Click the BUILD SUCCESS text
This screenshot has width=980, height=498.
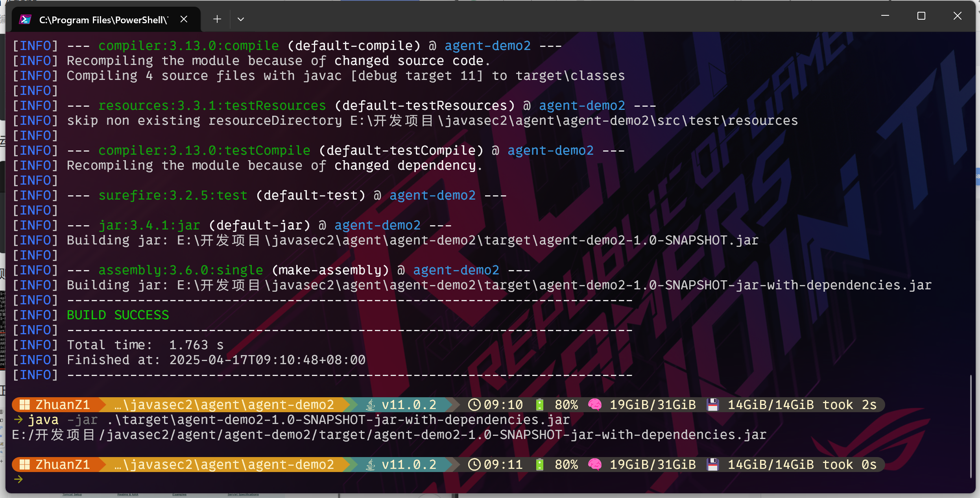pyautogui.click(x=118, y=315)
